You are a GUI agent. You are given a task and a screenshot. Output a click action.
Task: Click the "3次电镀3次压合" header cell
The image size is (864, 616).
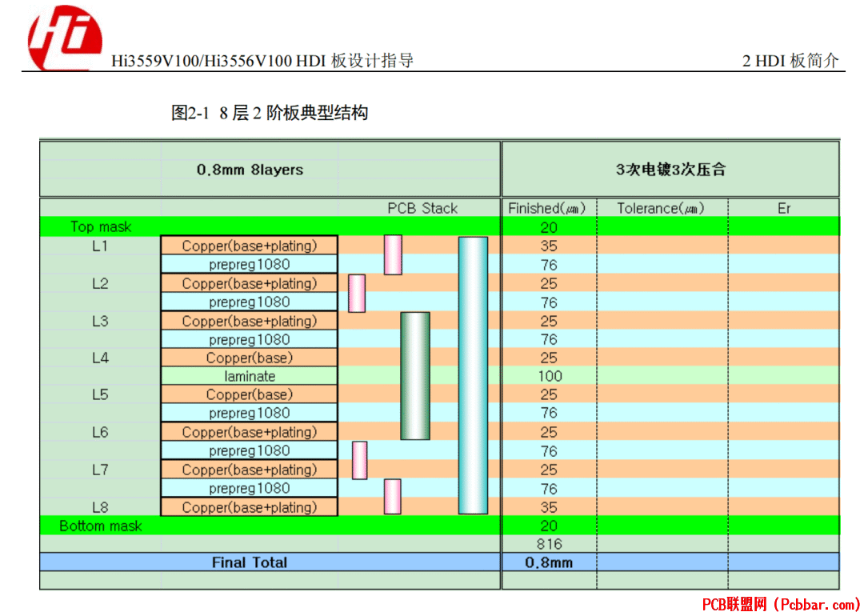click(x=670, y=170)
